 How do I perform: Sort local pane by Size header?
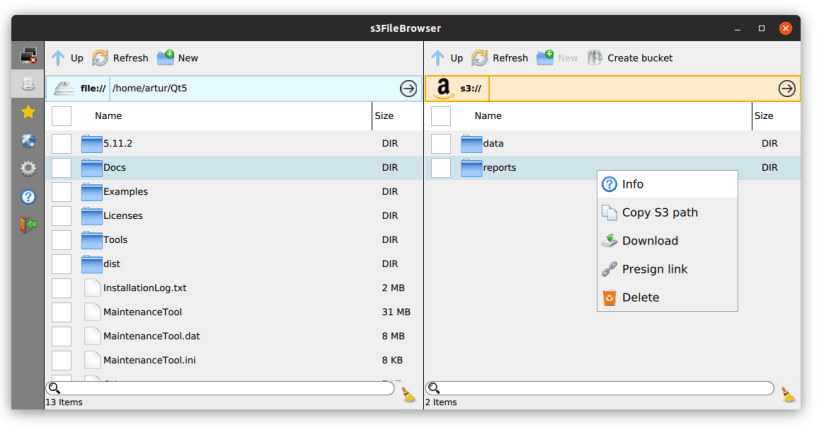tap(384, 116)
